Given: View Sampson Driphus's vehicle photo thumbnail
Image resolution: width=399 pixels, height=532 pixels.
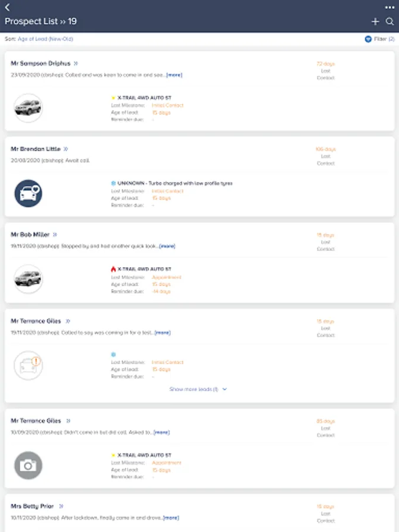Looking at the screenshot, I should 28,108.
